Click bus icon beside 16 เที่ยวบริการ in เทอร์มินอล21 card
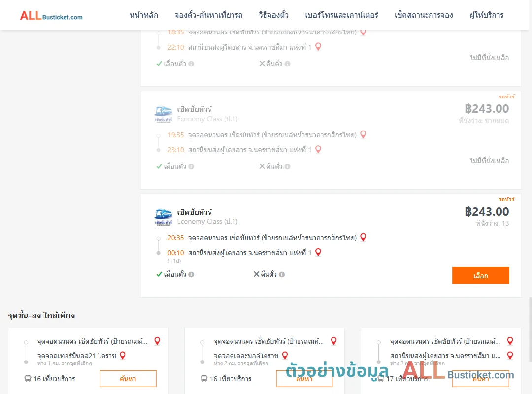532x394 pixels. (x=28, y=379)
